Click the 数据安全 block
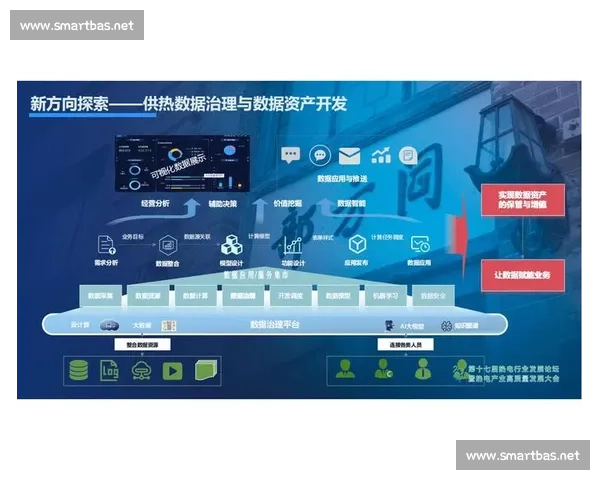The image size is (600, 480). (434, 296)
